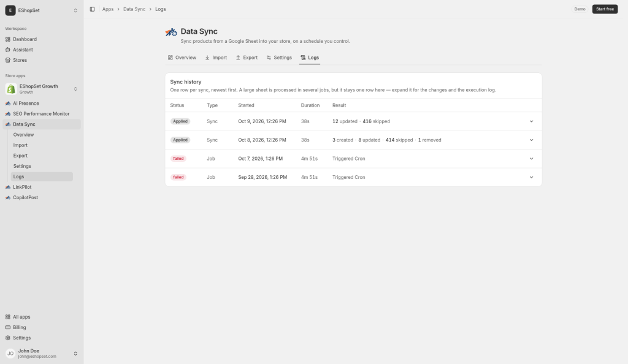Open AI Presence app icon
The width and height of the screenshot is (628, 364).
[x=7, y=103]
